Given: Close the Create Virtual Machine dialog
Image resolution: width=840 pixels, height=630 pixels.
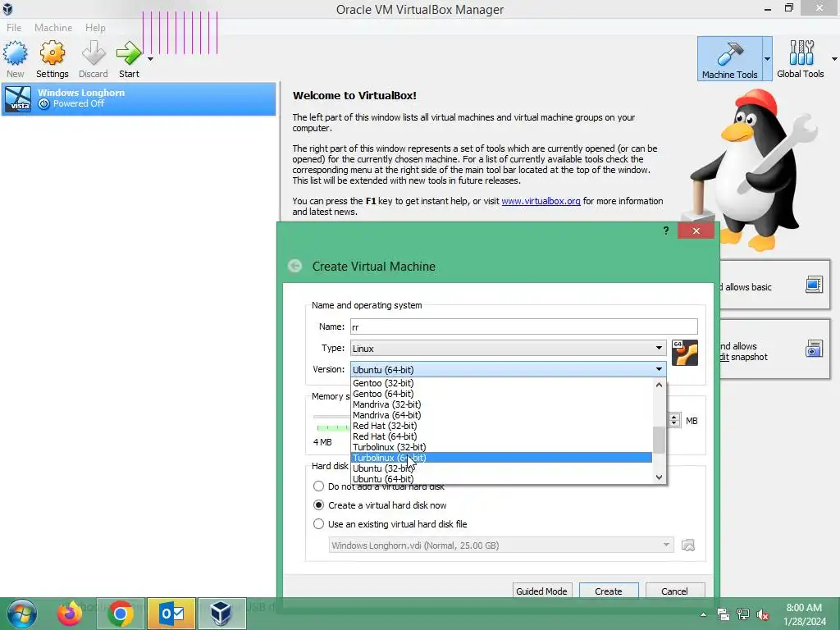Looking at the screenshot, I should (696, 231).
